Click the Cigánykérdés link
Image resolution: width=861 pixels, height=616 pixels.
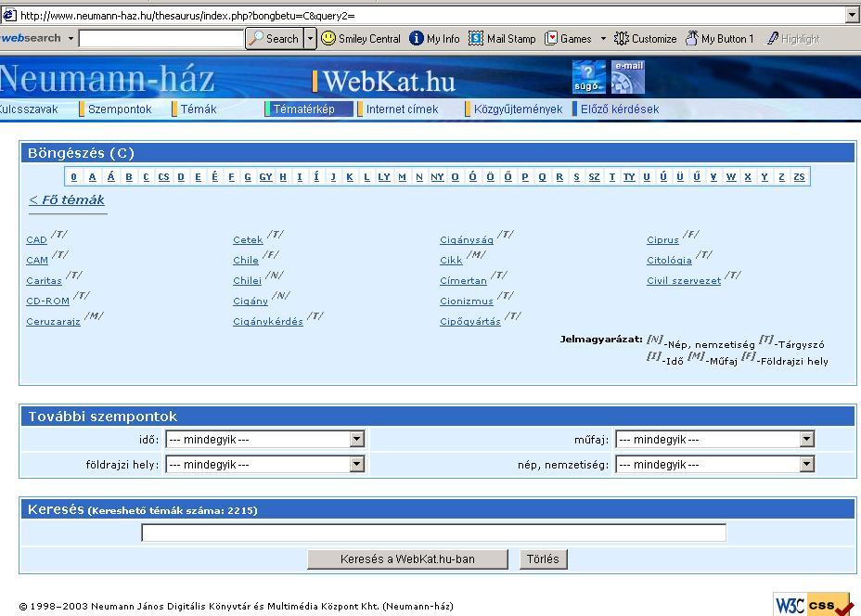click(x=268, y=321)
